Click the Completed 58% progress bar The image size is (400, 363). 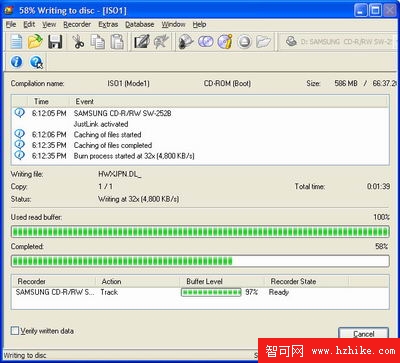pos(200,261)
